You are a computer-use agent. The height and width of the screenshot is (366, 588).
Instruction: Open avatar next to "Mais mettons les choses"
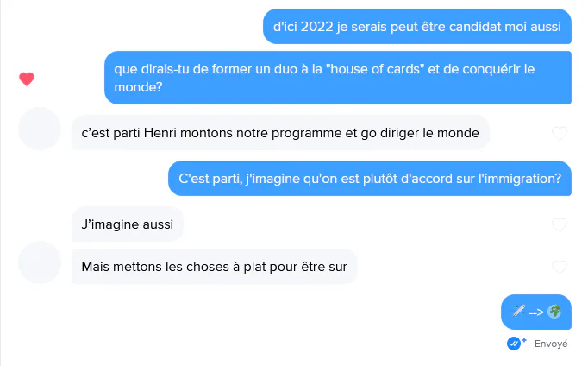40,262
